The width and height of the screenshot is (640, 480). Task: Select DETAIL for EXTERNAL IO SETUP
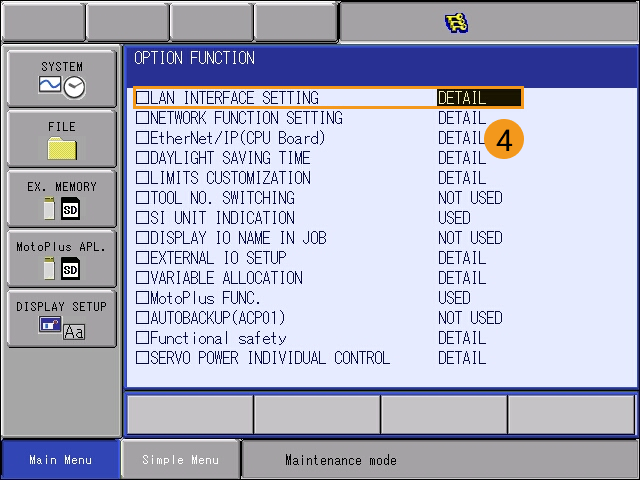(x=462, y=258)
